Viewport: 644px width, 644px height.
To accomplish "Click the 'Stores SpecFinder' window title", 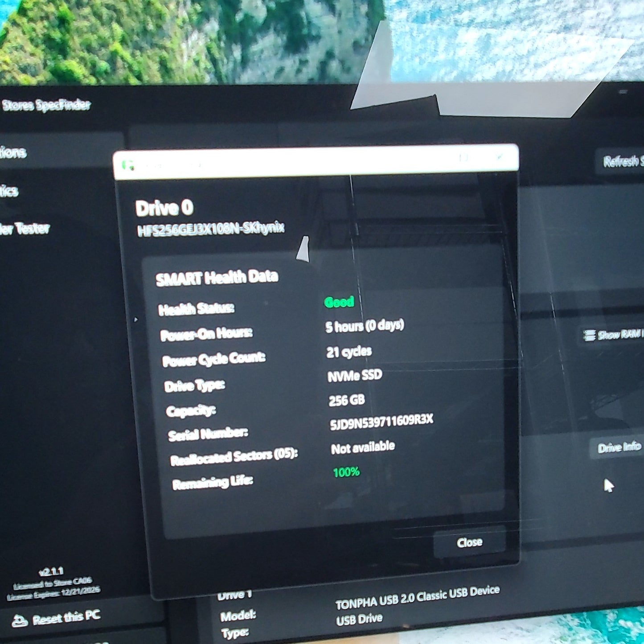I will click(46, 105).
